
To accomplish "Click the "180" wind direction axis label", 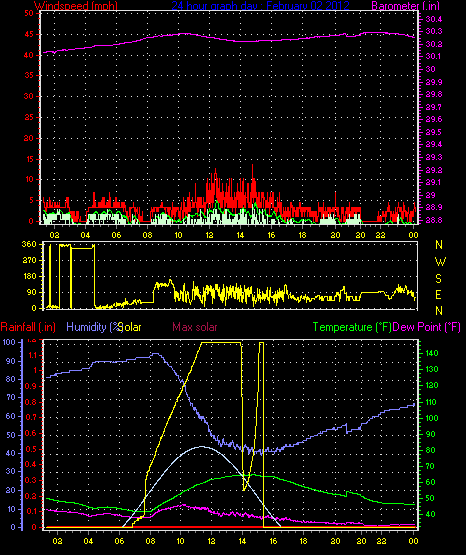I will point(29,276).
